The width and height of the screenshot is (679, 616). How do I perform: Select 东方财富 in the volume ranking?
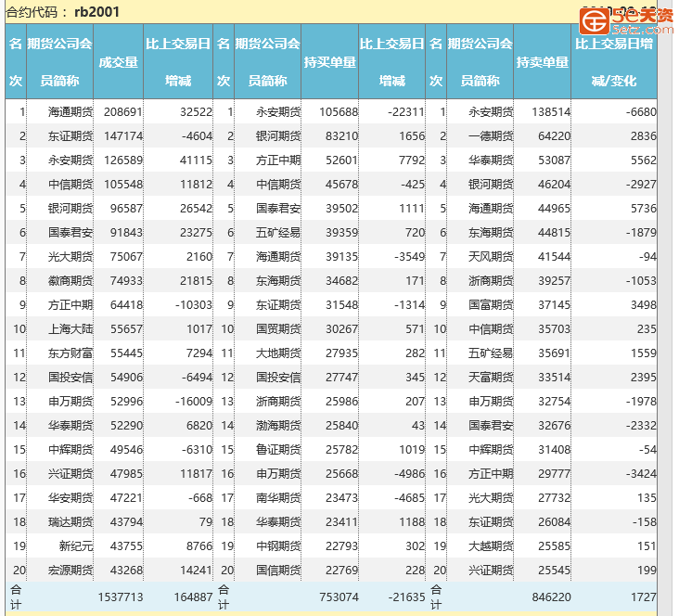point(70,353)
